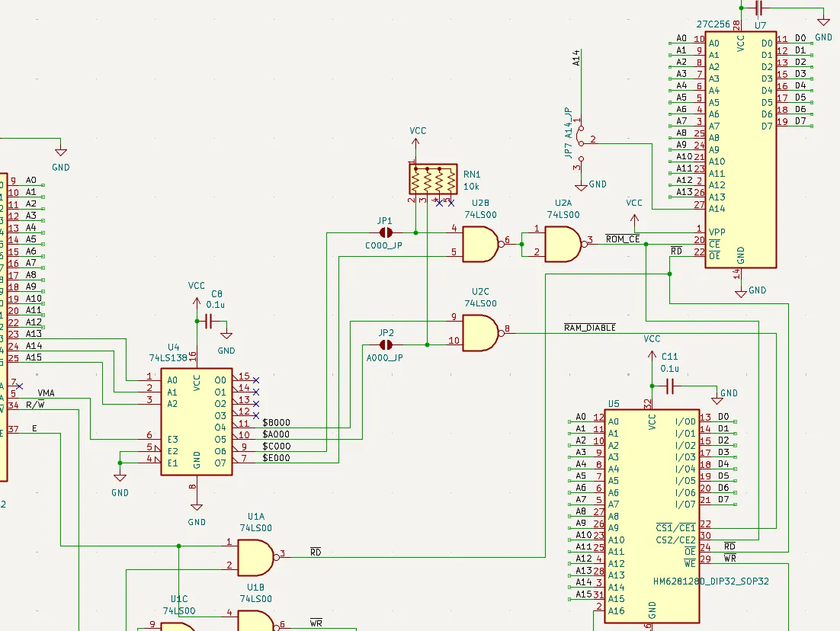Screen dimensions: 840x631
Task: Select the no-connect marker on U4 pin 12
Action: [x=256, y=415]
